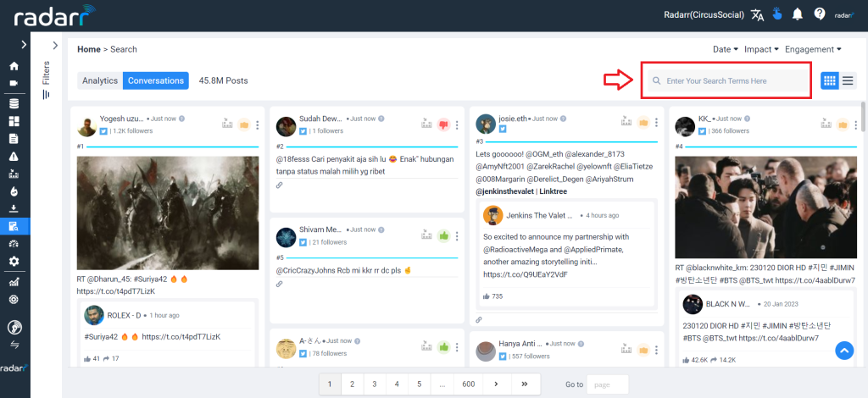Expand the left navigation sidebar chevron
The image size is (868, 398).
pyautogui.click(x=24, y=44)
